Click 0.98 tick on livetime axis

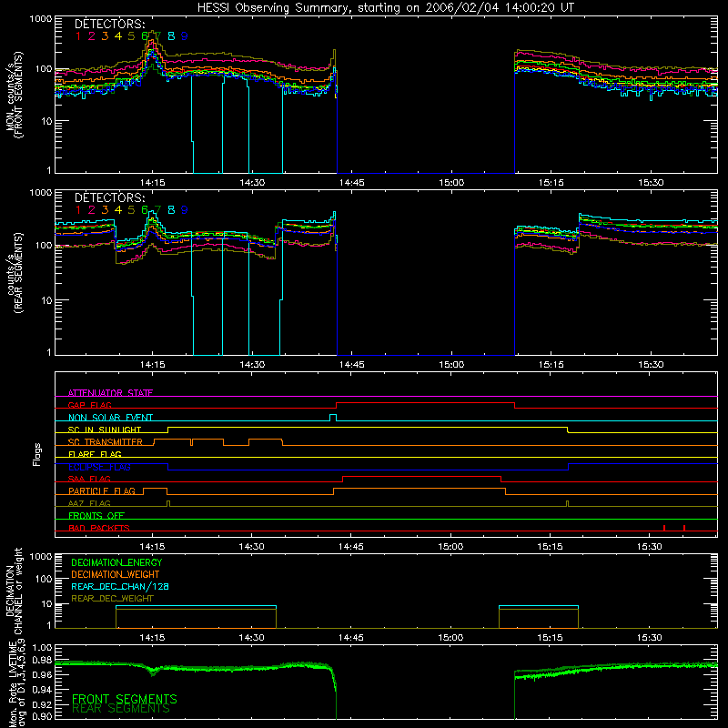[x=43, y=660]
